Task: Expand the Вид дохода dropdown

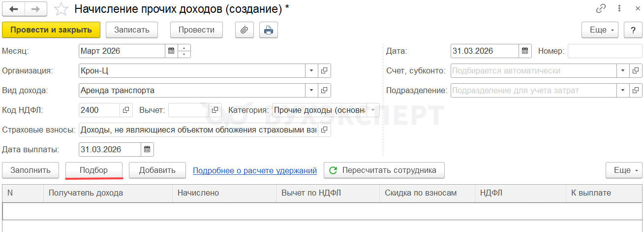Action: 311,91
